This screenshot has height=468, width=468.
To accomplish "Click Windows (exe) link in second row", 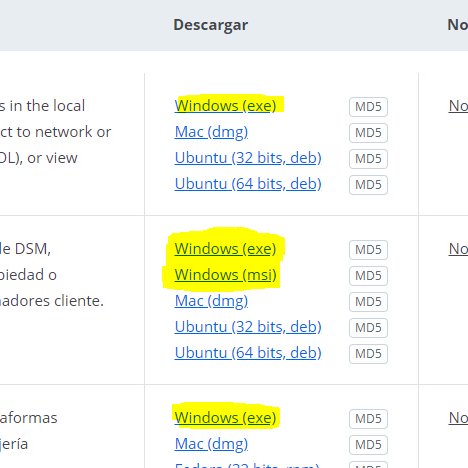I will [225, 249].
